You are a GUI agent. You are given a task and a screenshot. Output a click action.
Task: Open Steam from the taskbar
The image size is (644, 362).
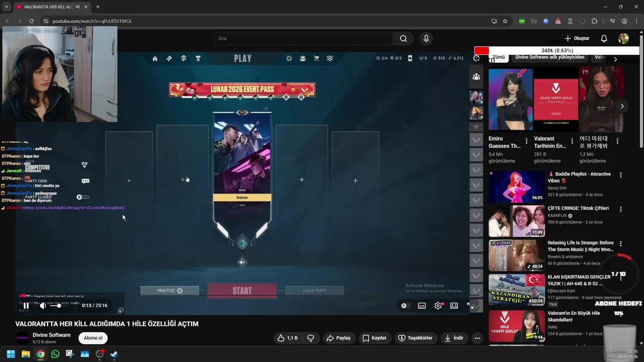point(114,354)
